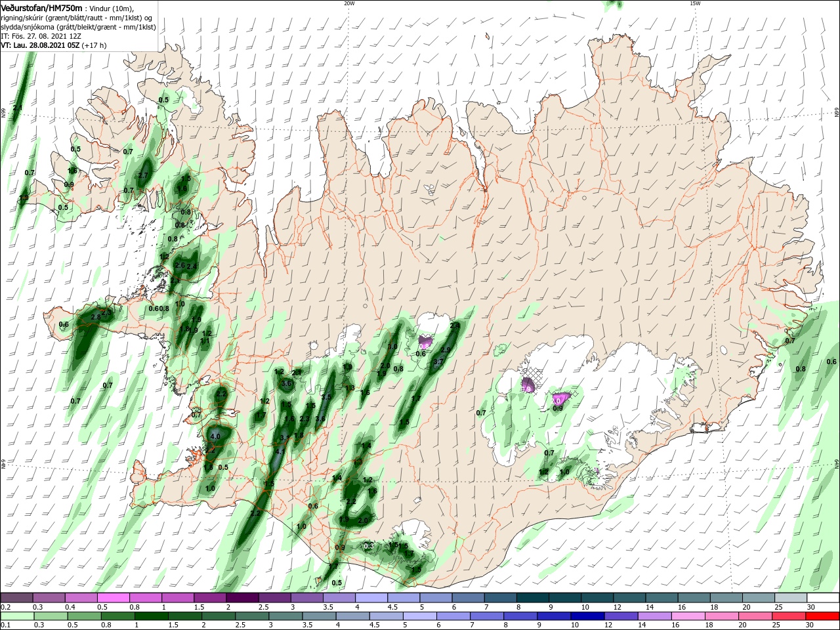Click the 'slydda/snjókoma' legend description line
The width and height of the screenshot is (840, 630).
(78, 27)
